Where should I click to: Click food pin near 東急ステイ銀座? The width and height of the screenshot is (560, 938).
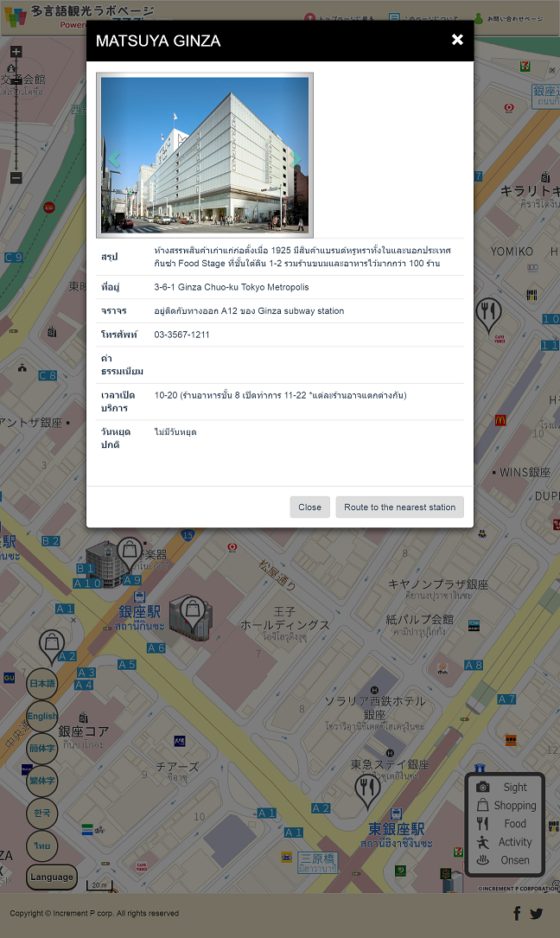tap(368, 791)
